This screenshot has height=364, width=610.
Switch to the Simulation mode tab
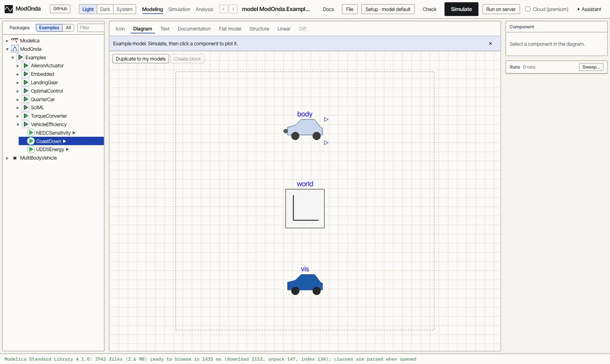pos(179,9)
